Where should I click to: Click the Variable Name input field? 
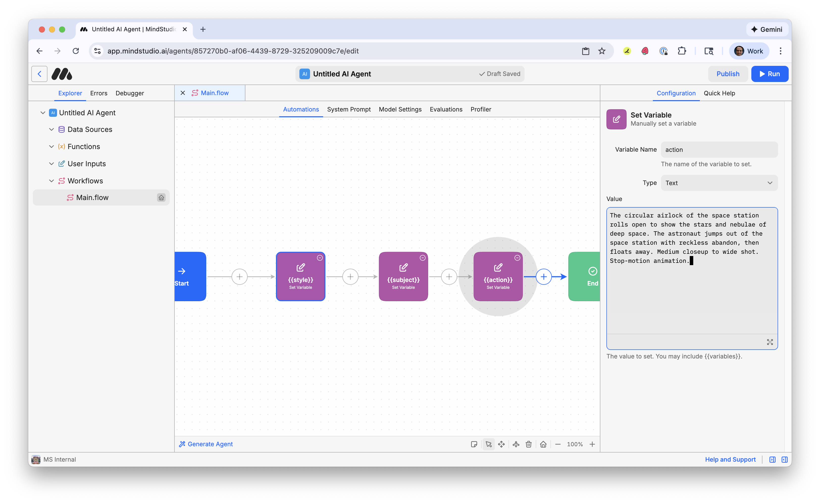(x=719, y=150)
